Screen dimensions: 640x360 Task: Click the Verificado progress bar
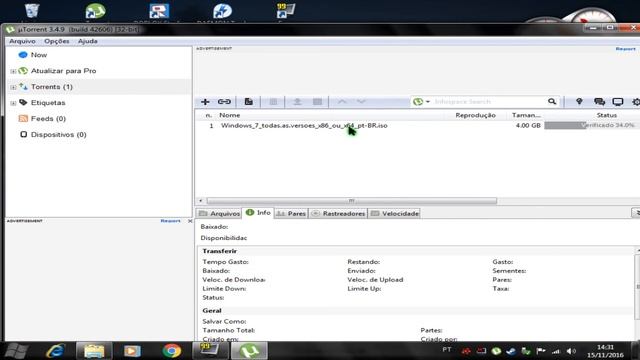click(x=591, y=125)
